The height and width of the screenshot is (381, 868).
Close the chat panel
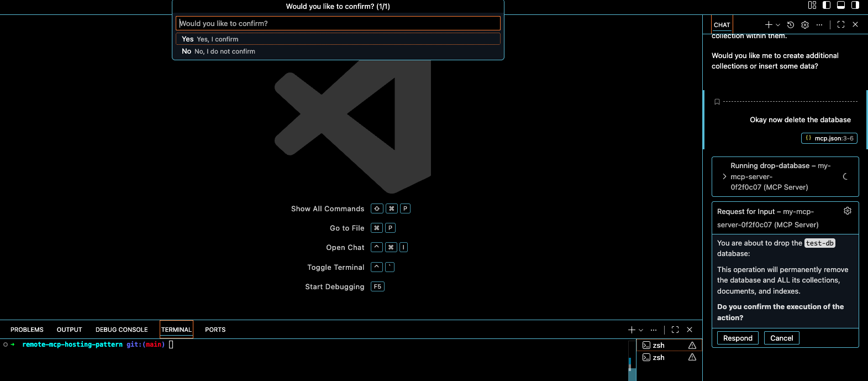click(x=855, y=25)
